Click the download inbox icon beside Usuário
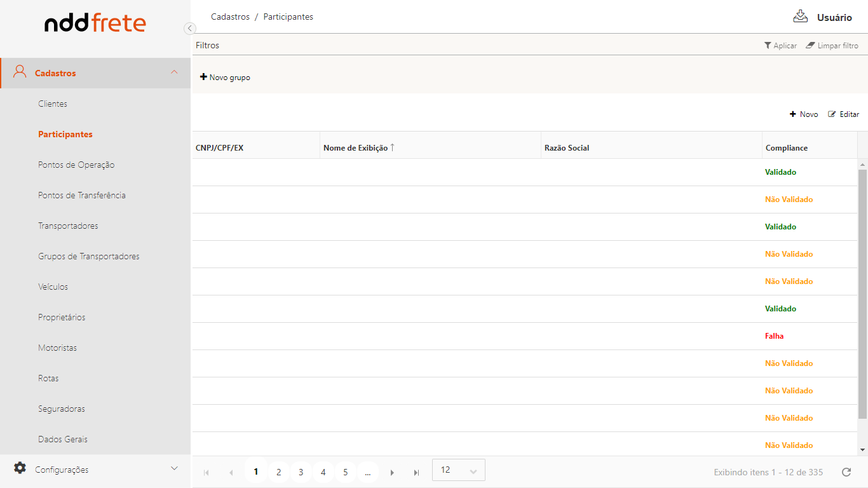Viewport: 868px width, 488px height. pos(800,17)
